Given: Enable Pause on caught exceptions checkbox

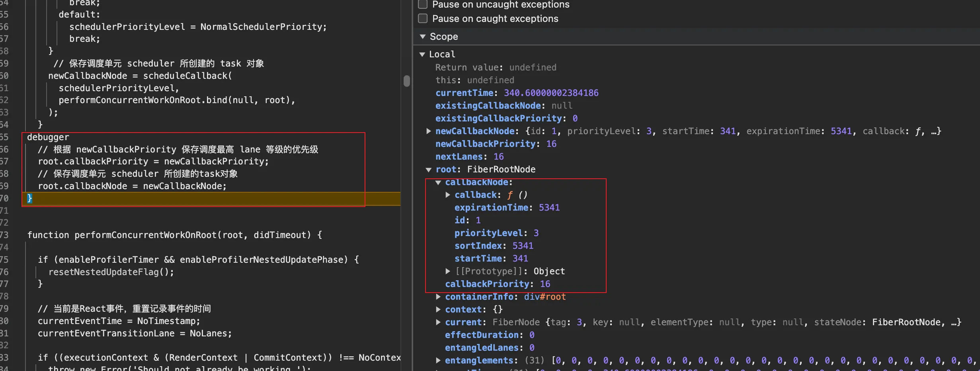Looking at the screenshot, I should [x=423, y=19].
